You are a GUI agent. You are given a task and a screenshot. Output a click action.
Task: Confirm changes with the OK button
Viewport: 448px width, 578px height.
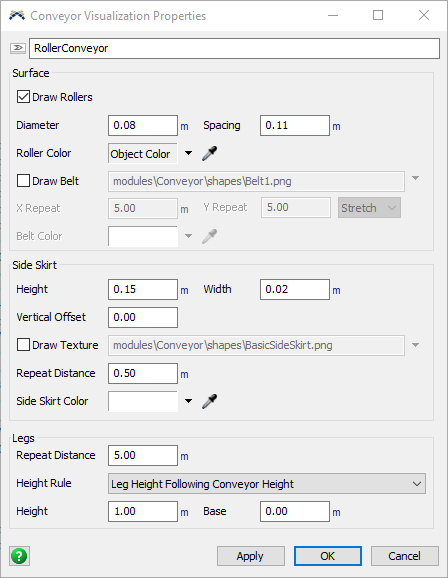328,556
